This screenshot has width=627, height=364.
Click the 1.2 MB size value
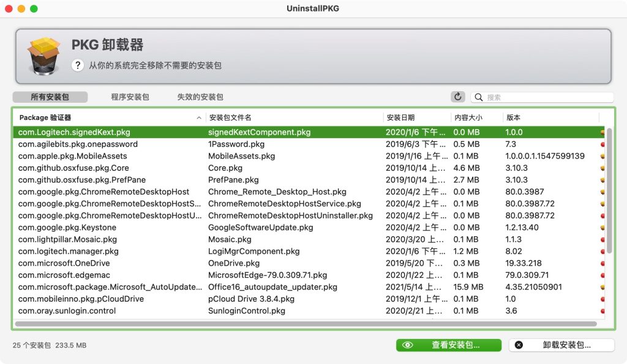point(466,251)
